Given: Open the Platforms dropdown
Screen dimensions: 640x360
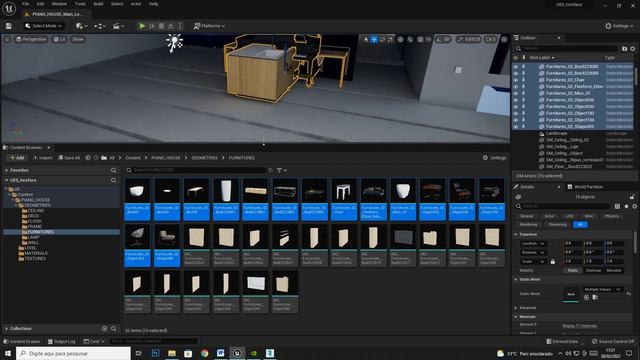Looking at the screenshot, I should point(209,26).
